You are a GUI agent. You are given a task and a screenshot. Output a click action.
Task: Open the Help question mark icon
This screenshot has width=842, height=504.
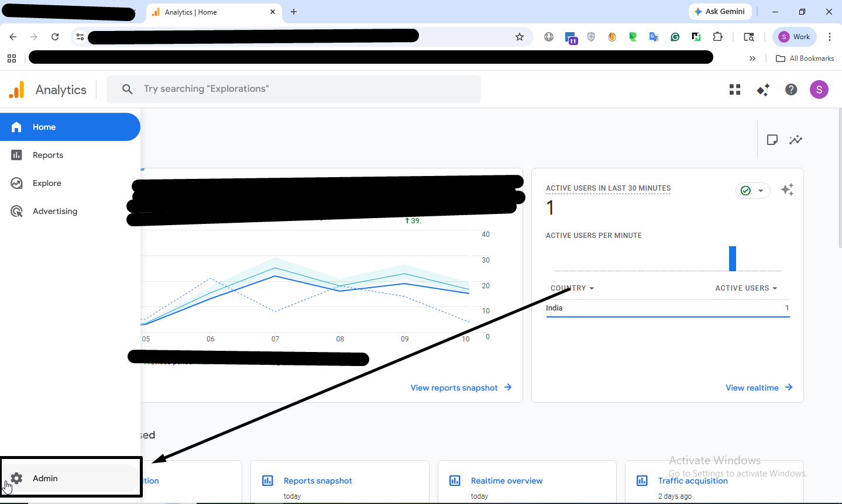pos(791,89)
